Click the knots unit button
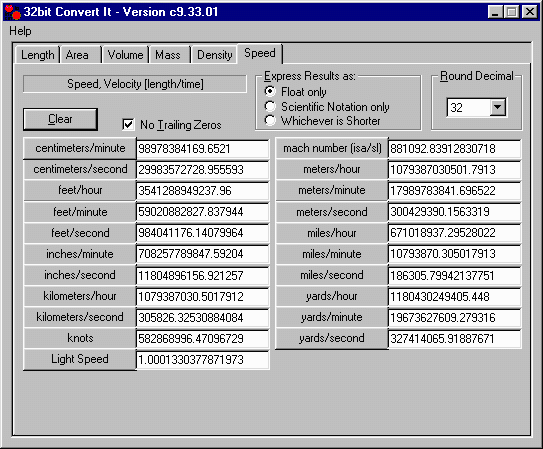The width and height of the screenshot is (543, 449). click(80, 338)
